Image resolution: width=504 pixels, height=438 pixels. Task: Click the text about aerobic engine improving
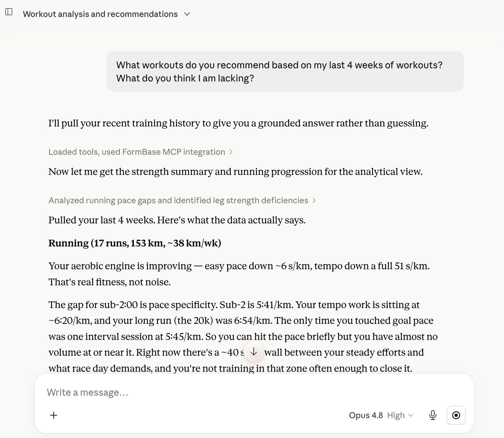tap(239, 274)
